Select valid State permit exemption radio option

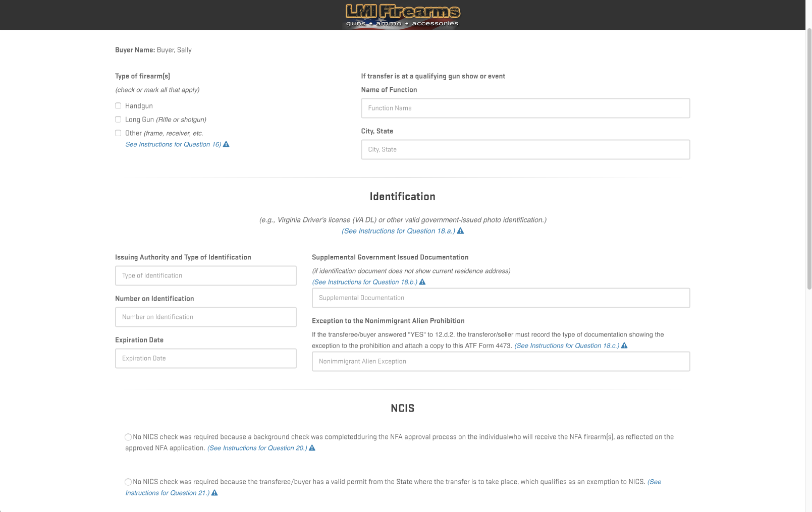coord(128,482)
